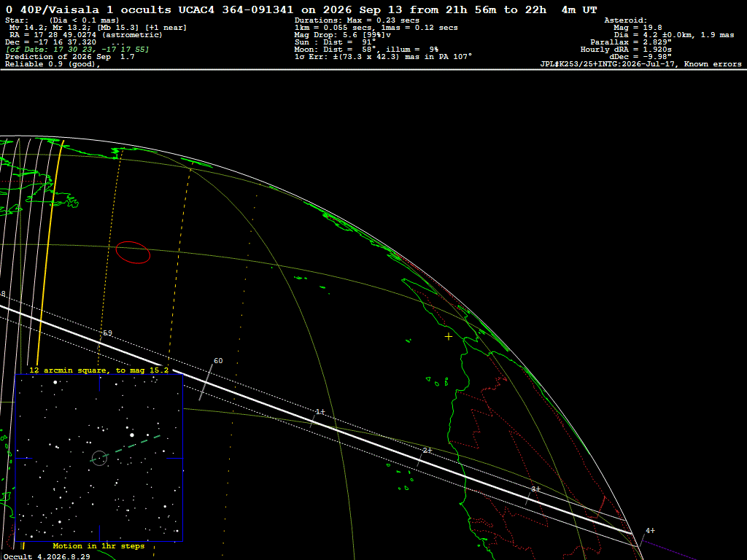This screenshot has width=747, height=560.
Task: Click the 4+ marker at the path end
Action: pos(650,531)
